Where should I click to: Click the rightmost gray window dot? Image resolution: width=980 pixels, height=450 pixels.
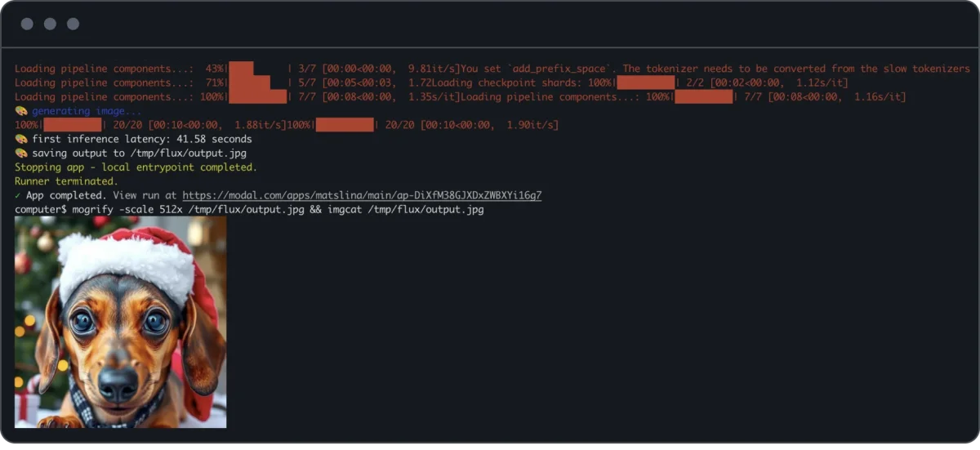tap(73, 24)
